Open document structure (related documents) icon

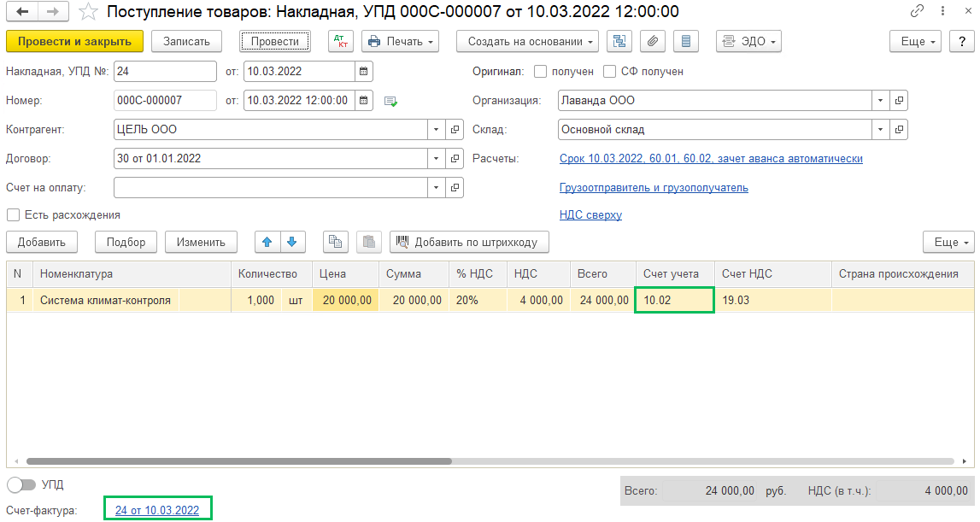click(x=619, y=41)
